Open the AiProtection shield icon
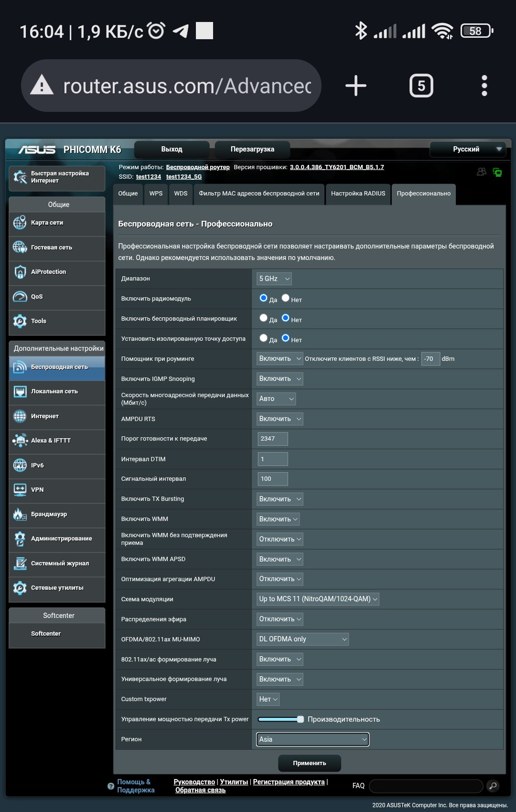Image resolution: width=516 pixels, height=812 pixels. tap(20, 272)
